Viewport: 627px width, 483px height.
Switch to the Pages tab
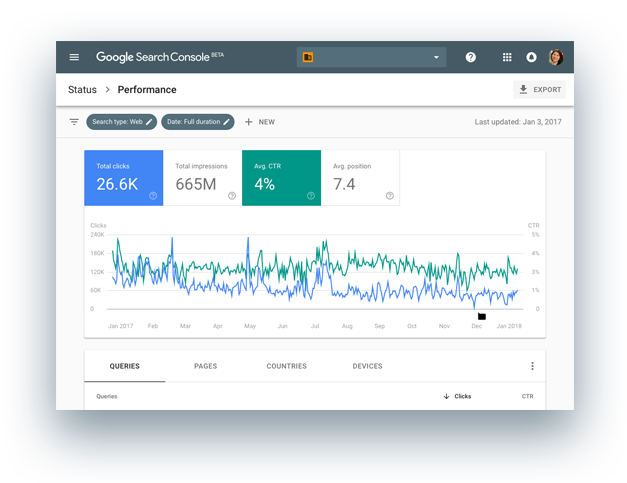coord(205,366)
